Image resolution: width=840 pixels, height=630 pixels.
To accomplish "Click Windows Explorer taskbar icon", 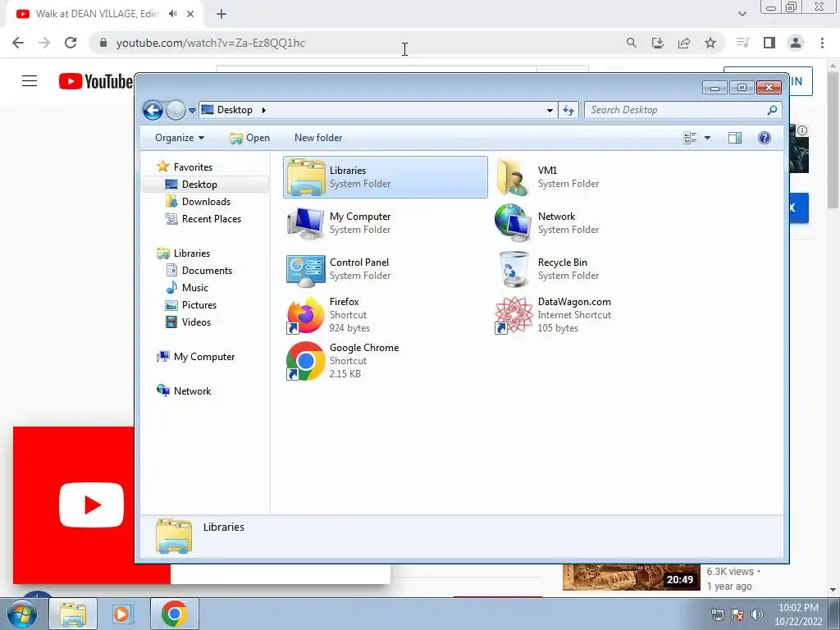I will pyautogui.click(x=73, y=614).
